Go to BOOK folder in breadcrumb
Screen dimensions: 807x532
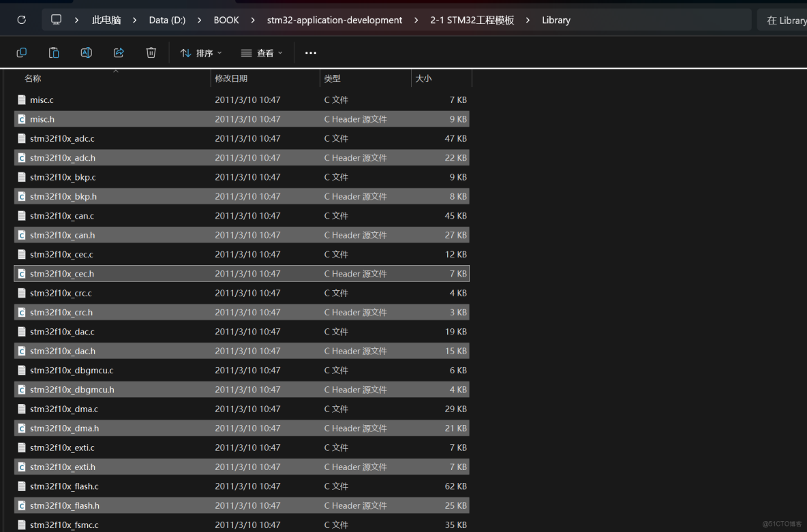[226, 20]
